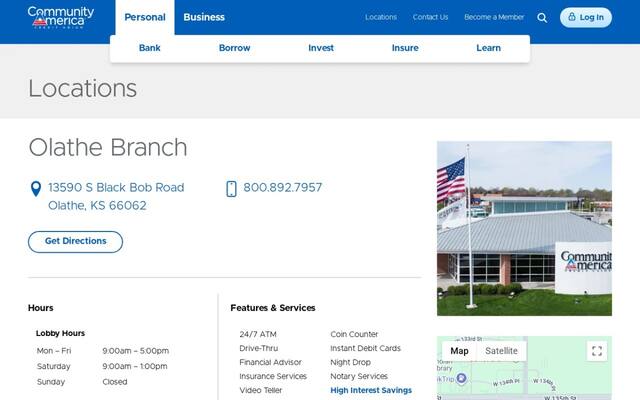The image size is (640, 400).
Task: Select the Map view button
Action: [x=459, y=351]
